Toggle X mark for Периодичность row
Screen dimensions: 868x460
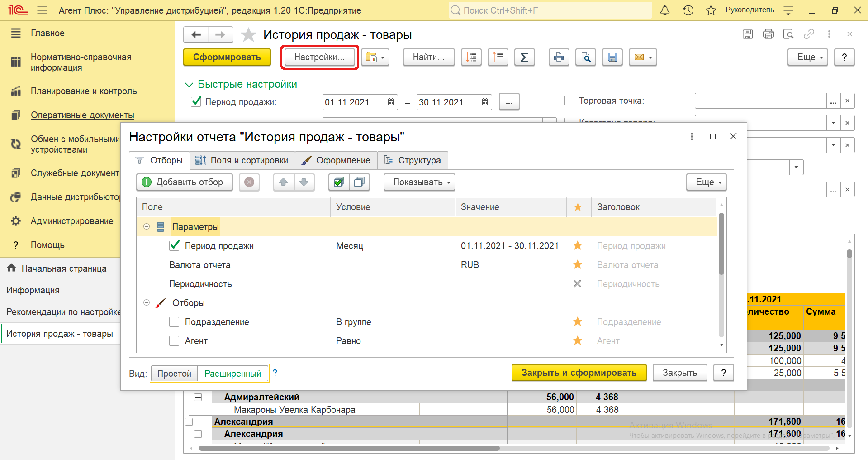577,284
